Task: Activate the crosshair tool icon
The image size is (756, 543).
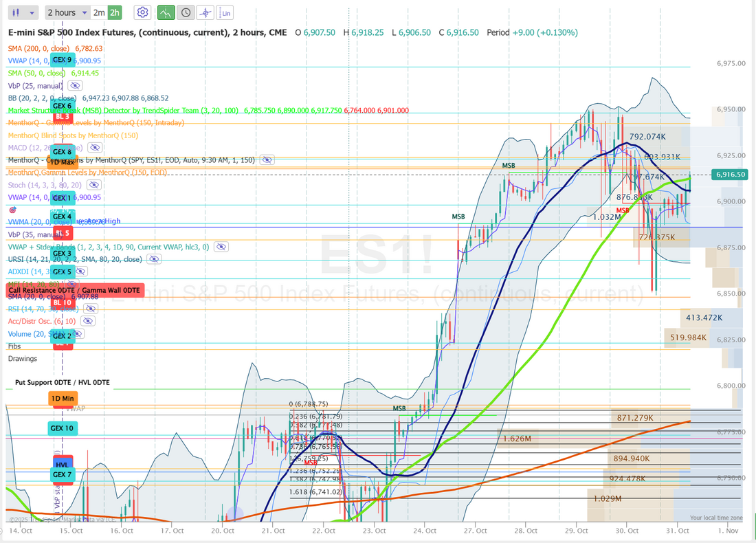Action: (x=205, y=12)
